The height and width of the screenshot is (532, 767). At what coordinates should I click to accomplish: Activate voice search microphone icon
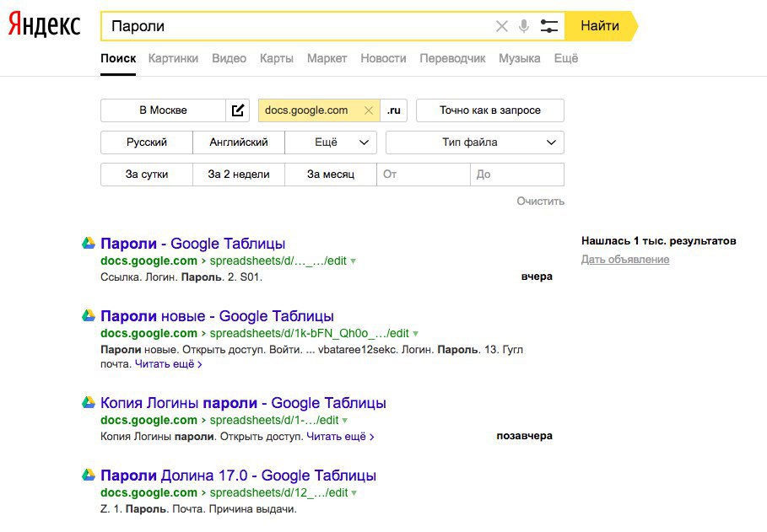click(x=524, y=26)
